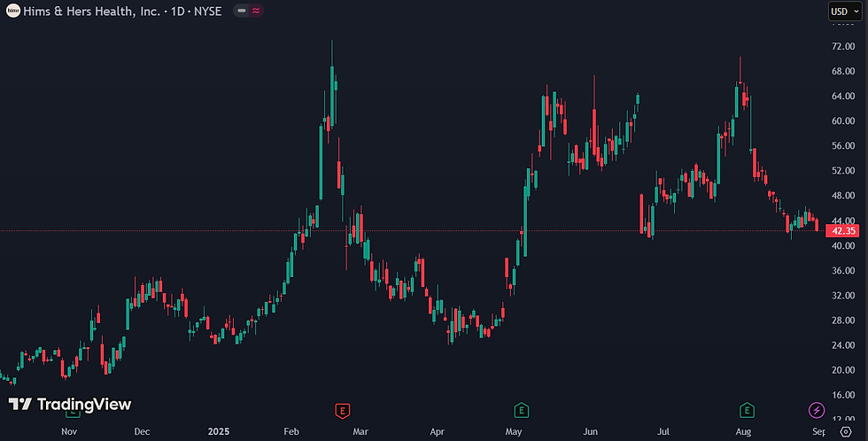
Task: Click the 32.00 price axis label
Action: coord(843,296)
